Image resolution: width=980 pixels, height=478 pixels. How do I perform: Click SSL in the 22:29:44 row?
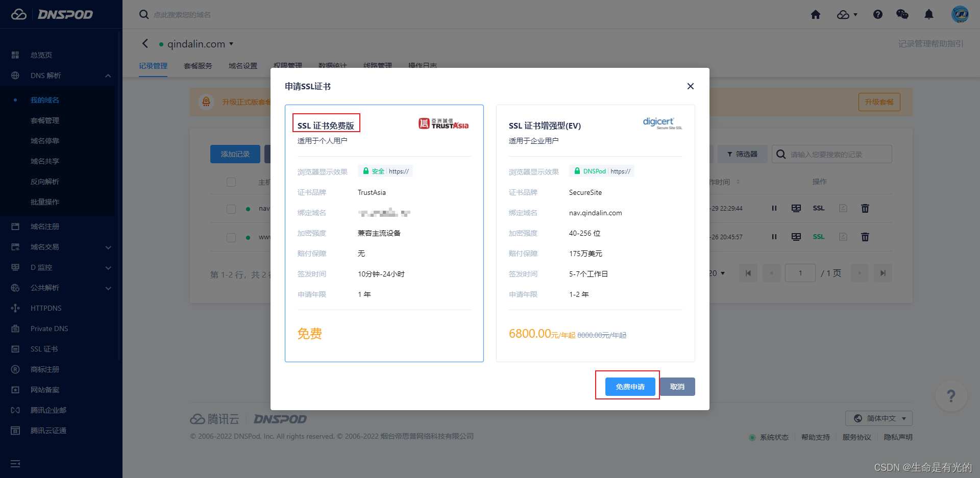(x=819, y=208)
